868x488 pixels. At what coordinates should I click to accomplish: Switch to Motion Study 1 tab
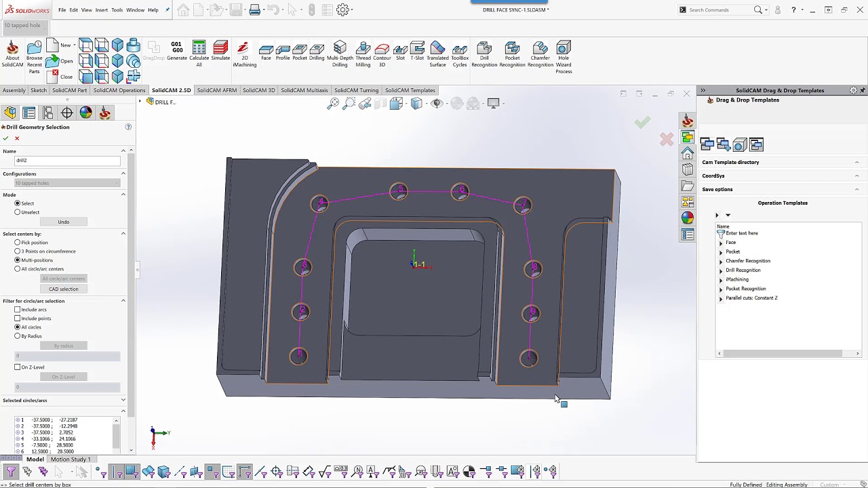[71, 460]
